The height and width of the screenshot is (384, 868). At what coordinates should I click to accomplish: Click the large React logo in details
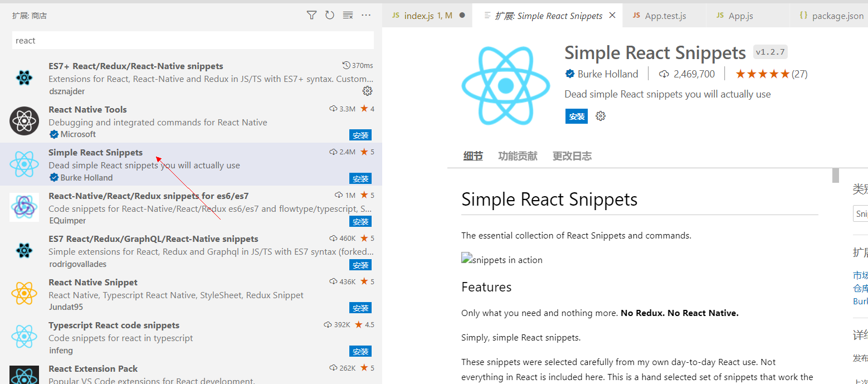(x=506, y=85)
